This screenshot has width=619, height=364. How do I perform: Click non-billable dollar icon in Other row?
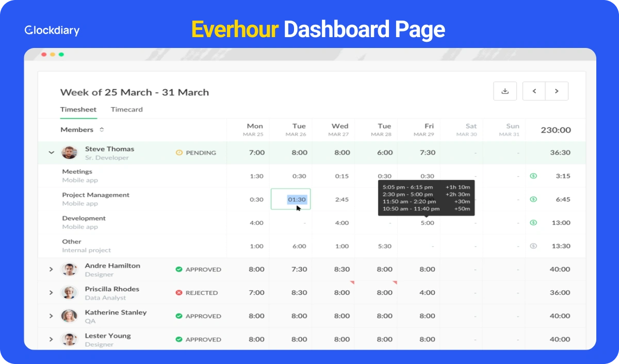[x=533, y=246]
